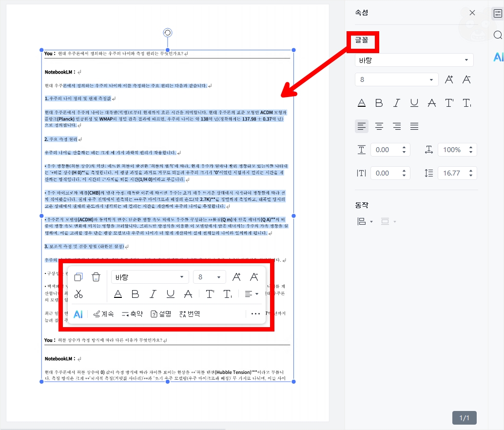Click the bottom-left resize handle of text box
Viewport: 504px width, 430px height.
(41, 381)
